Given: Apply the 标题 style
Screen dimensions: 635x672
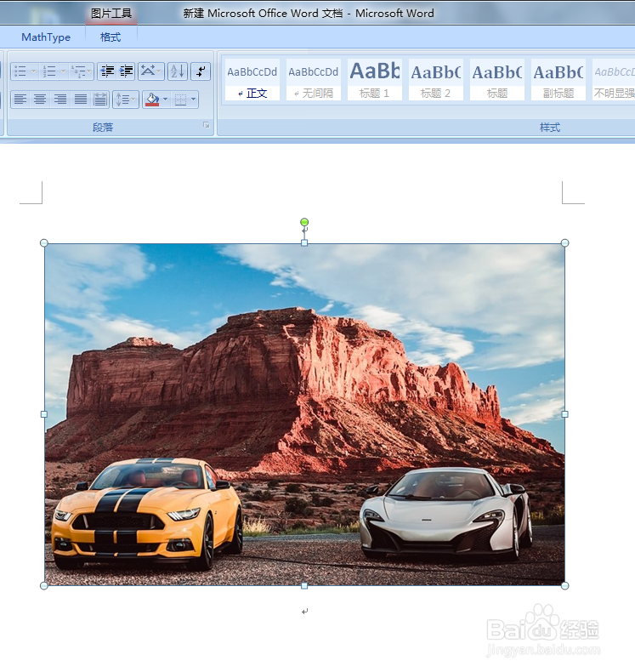Looking at the screenshot, I should pos(497,80).
